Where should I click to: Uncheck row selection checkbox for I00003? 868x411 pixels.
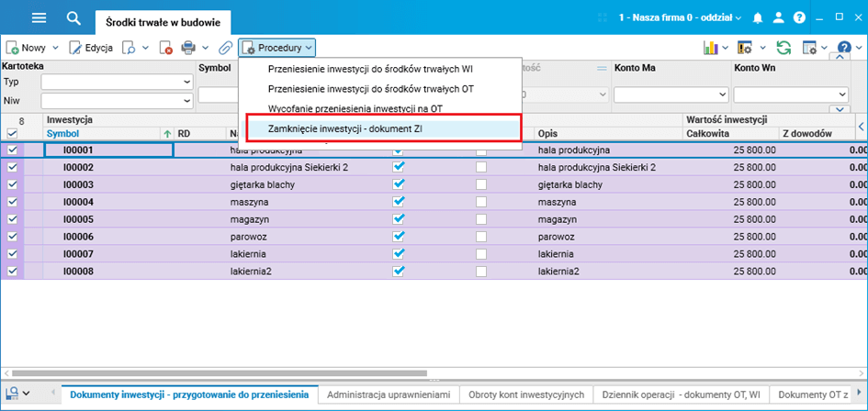pos(12,184)
